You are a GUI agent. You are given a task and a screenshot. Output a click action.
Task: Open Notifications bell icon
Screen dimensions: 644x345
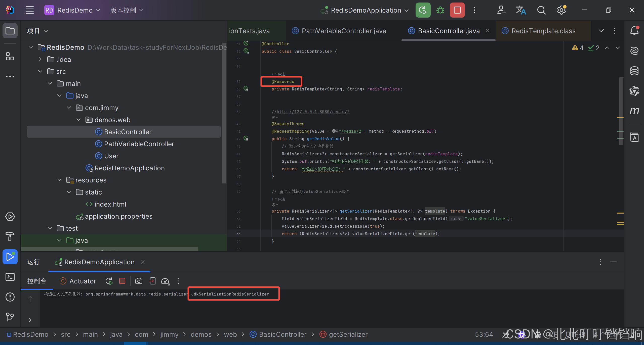click(x=634, y=31)
